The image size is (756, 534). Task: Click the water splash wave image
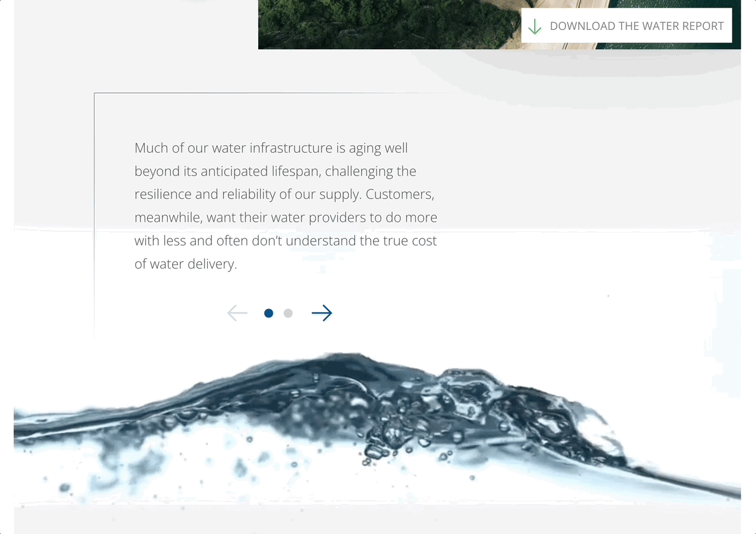click(377, 429)
